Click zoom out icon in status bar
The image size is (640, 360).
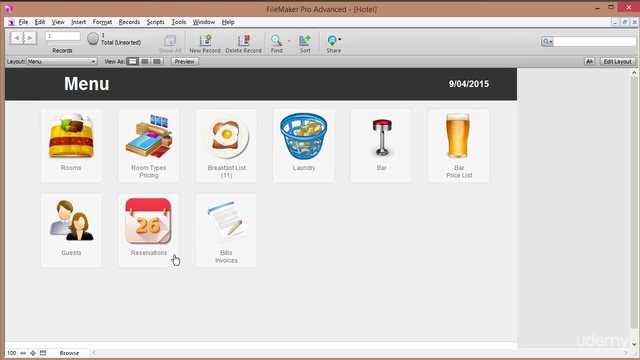(x=23, y=353)
